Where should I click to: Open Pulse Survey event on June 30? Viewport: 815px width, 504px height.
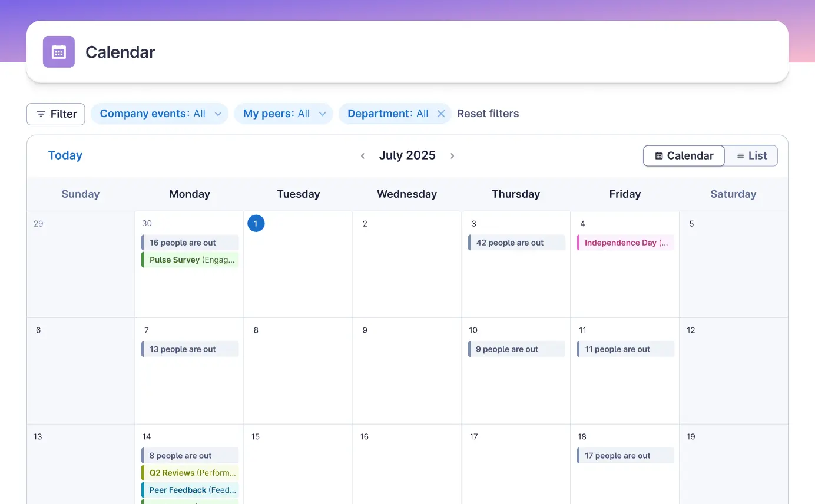(190, 260)
